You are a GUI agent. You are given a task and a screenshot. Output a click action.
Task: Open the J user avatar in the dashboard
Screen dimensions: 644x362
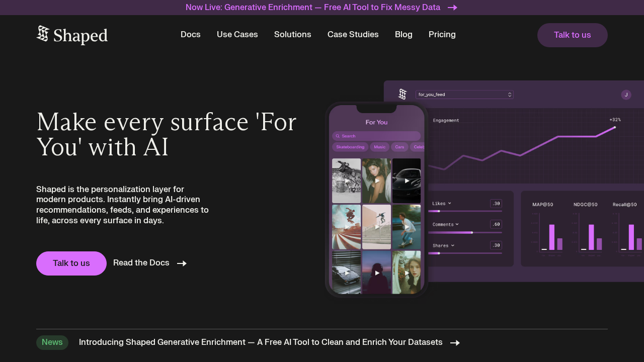pos(626,95)
